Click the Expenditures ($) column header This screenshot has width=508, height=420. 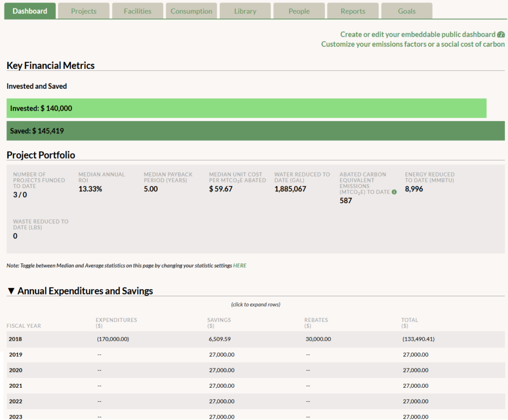(116, 323)
